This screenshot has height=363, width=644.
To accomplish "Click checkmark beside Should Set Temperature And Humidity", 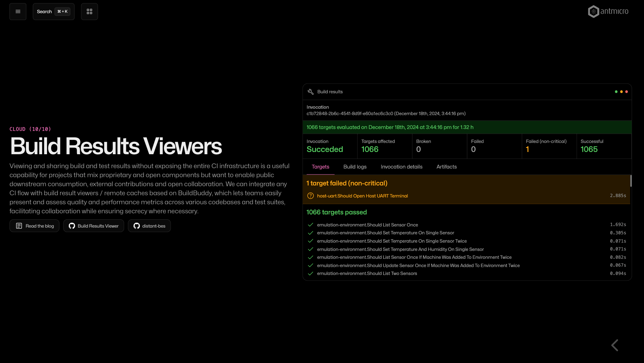I will [311, 249].
